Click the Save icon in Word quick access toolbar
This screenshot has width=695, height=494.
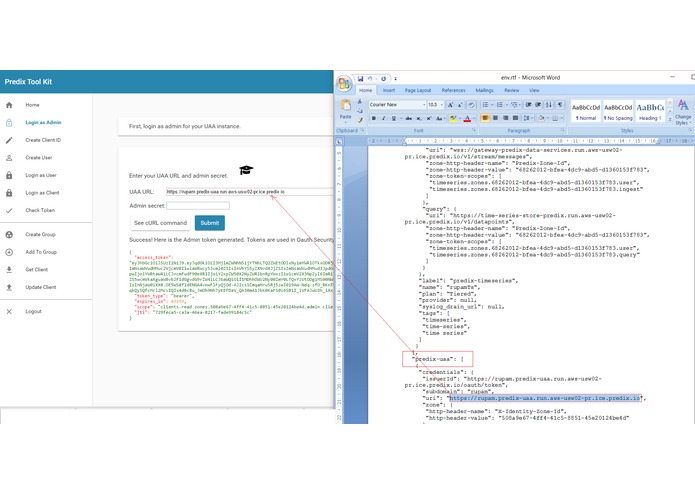click(360, 79)
